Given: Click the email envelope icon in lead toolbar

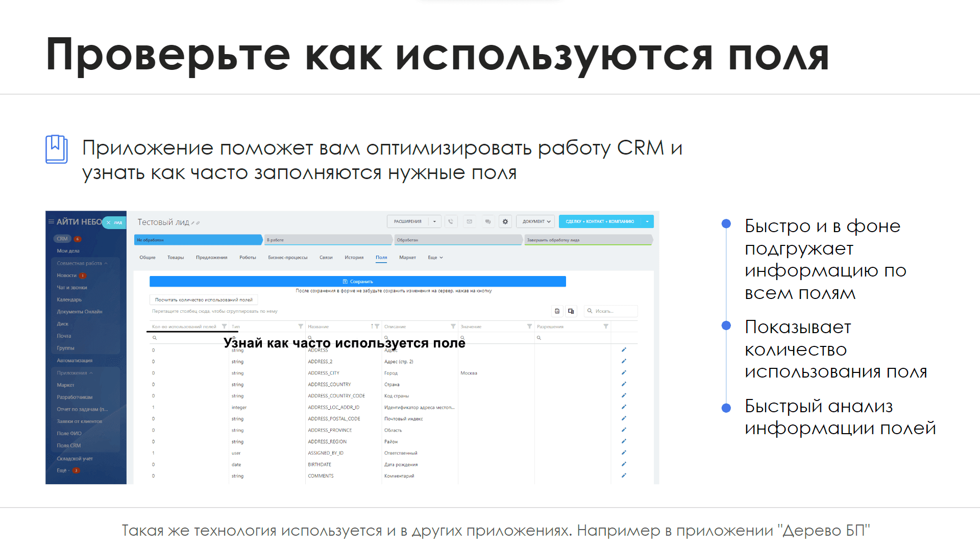Looking at the screenshot, I should pos(469,221).
